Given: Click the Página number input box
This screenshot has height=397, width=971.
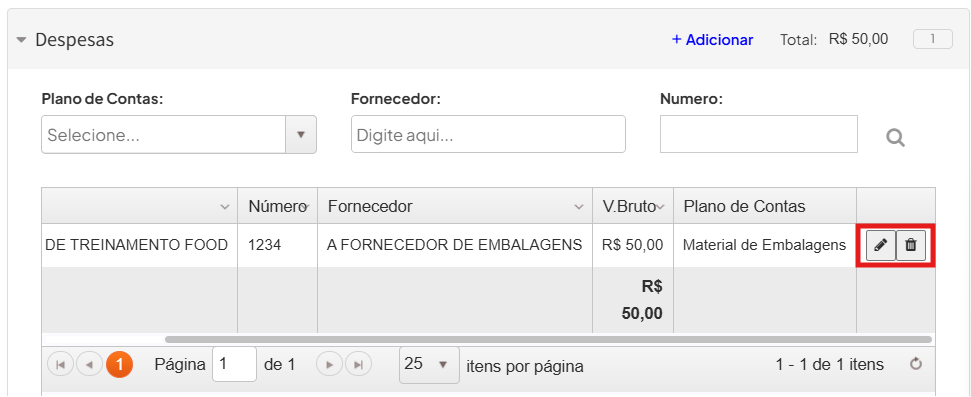Looking at the screenshot, I should click(x=234, y=364).
